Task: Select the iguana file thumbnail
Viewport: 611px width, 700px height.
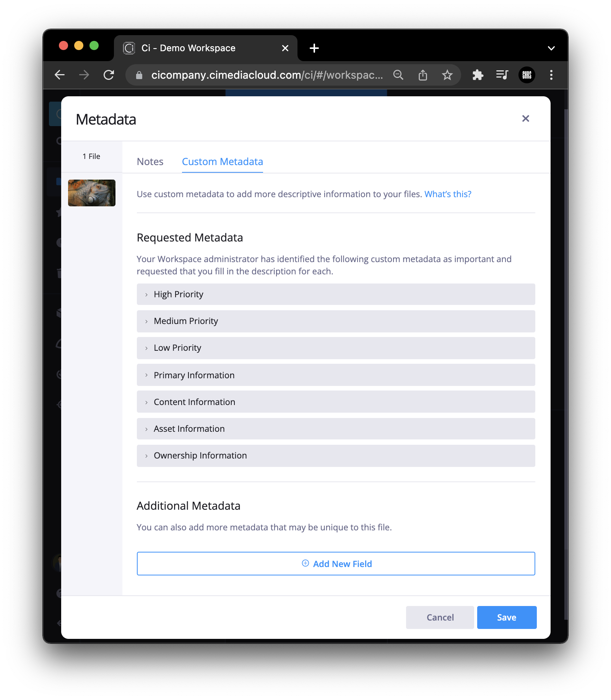Action: [92, 193]
